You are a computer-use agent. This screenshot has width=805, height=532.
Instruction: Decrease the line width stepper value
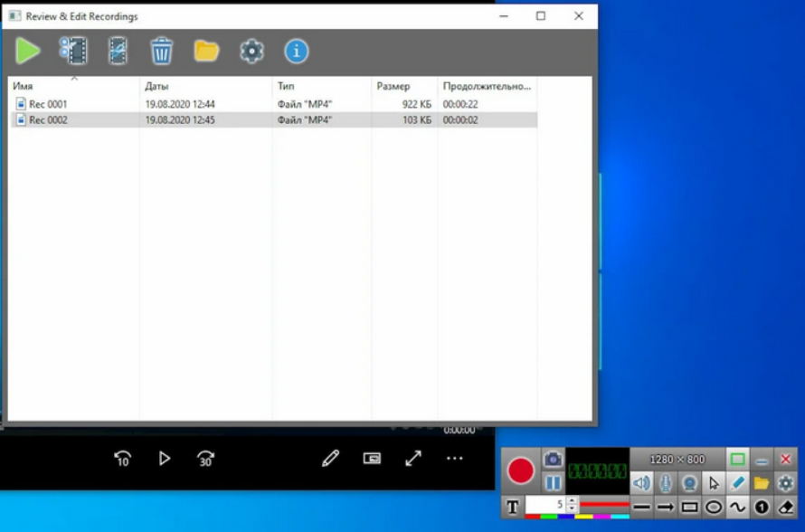pos(572,508)
